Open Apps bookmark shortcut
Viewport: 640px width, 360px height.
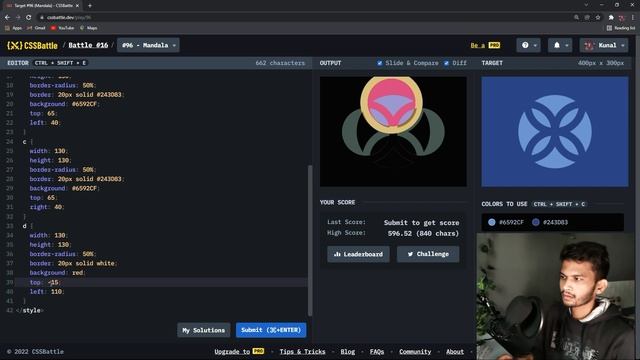[13, 28]
